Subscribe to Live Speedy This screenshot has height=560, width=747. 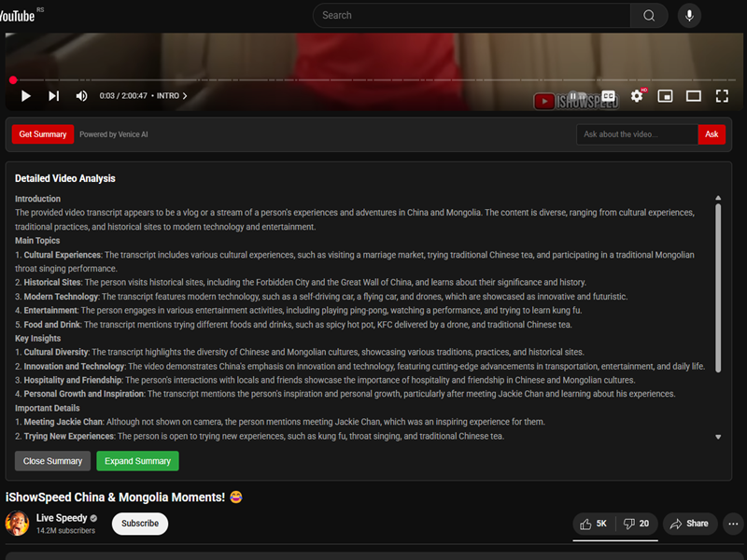pos(140,524)
